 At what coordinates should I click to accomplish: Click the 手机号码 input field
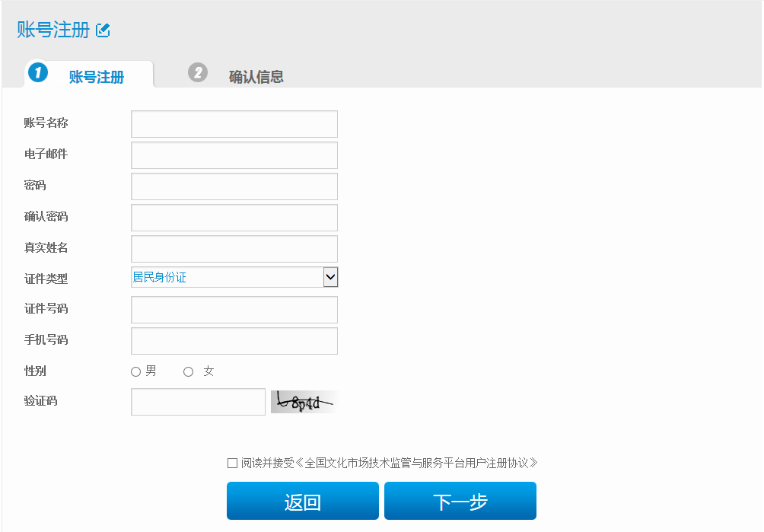coord(234,341)
